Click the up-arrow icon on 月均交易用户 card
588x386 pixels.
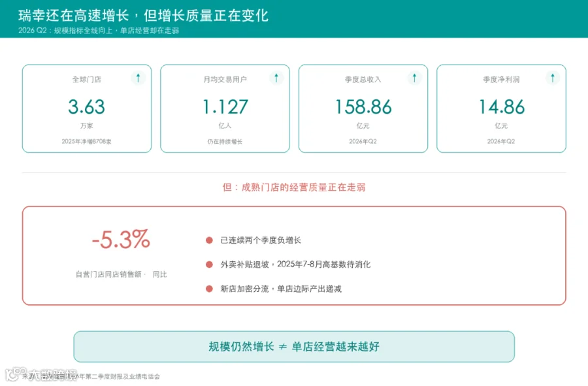coord(276,78)
